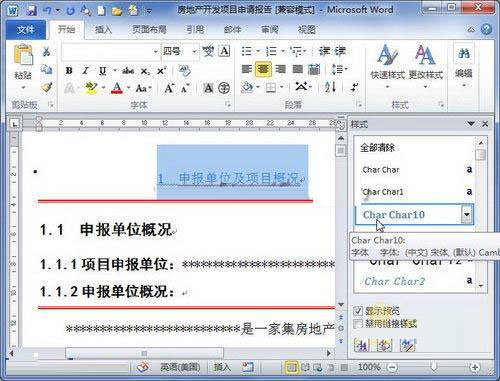500x381 pixels.
Task: Click the numbered list icon
Action: (x=271, y=51)
